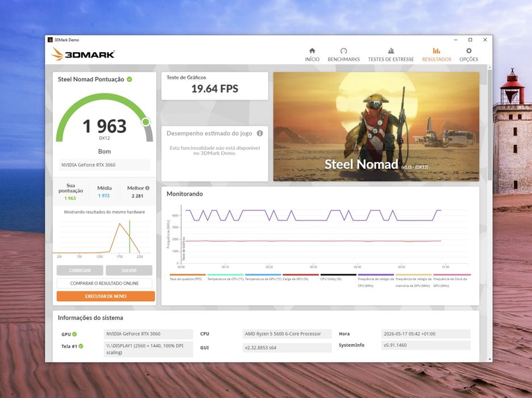Click the vertical scrollbar of 3DMark window

(x=489, y=125)
